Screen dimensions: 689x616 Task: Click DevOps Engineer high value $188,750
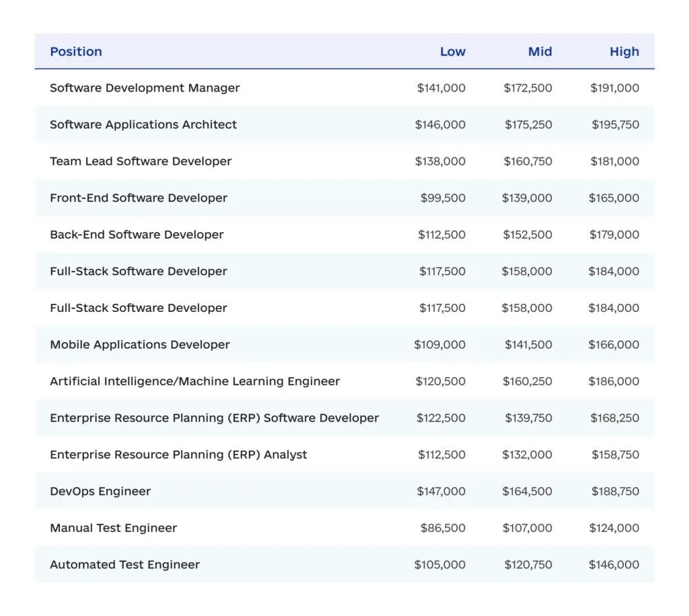[x=615, y=492]
